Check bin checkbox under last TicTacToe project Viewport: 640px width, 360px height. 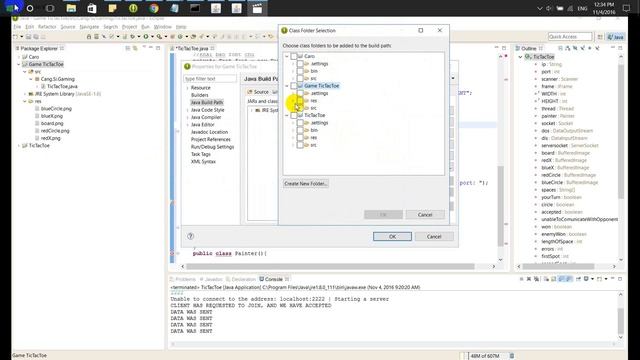pyautogui.click(x=300, y=130)
